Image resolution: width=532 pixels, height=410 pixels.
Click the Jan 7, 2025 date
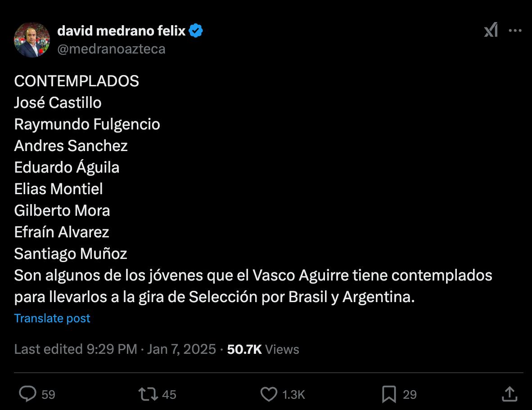[x=181, y=349]
